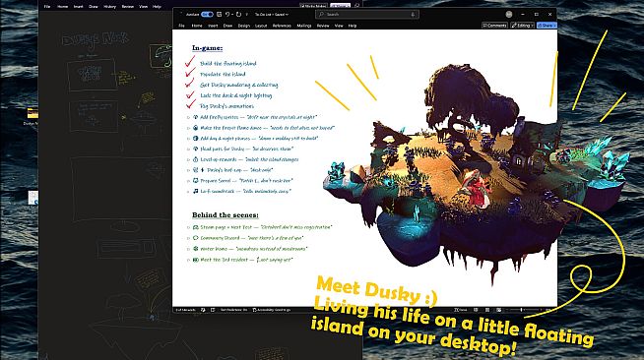Click the word count in Word status bar

186,310
